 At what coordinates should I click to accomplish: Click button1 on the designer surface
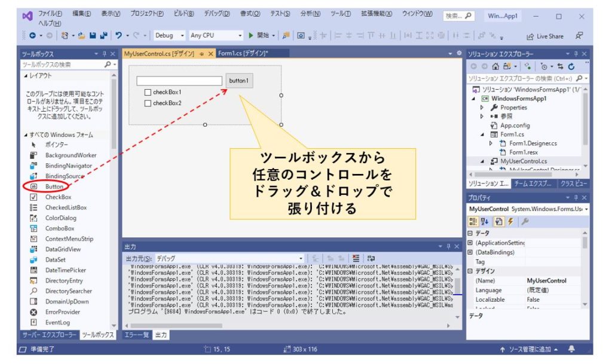pyautogui.click(x=239, y=81)
